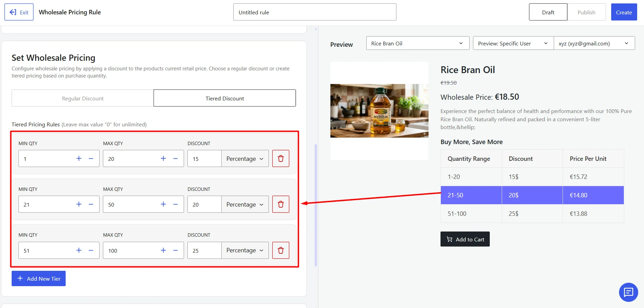Set status to Publish
644x308 pixels.
[x=586, y=12]
